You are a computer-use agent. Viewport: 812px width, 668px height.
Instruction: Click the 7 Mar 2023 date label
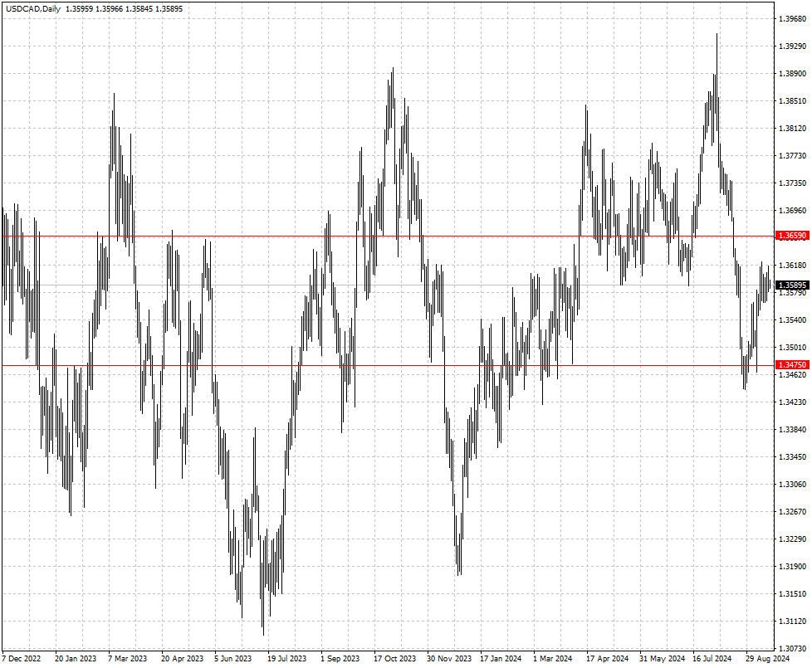pyautogui.click(x=128, y=659)
